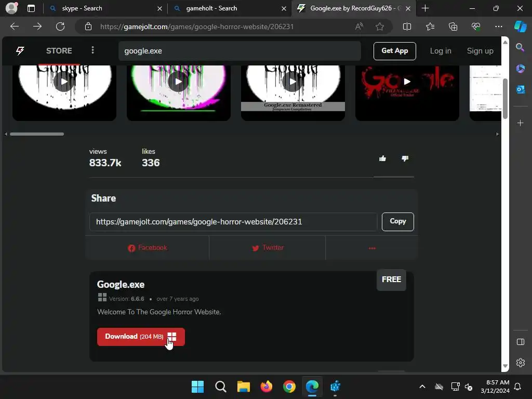Viewport: 532px width, 399px height.
Task: Click the partially visible screenshot thumbnail
Action: (485, 88)
